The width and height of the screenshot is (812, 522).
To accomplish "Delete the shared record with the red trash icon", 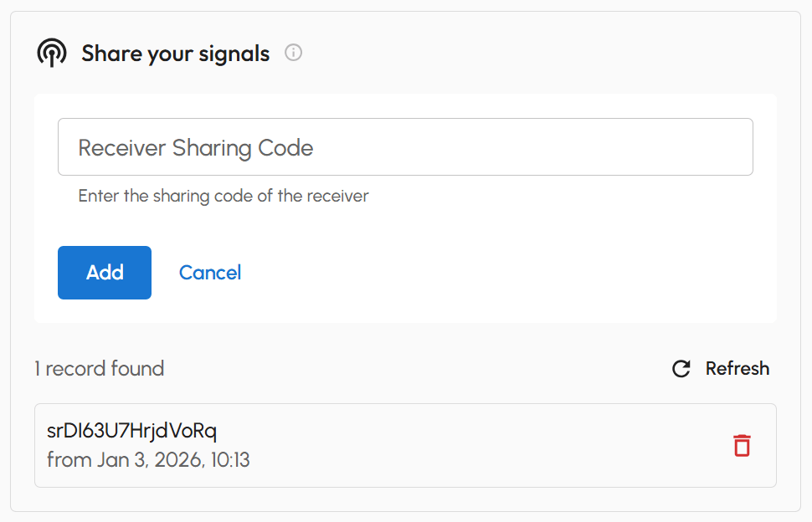I will point(742,445).
